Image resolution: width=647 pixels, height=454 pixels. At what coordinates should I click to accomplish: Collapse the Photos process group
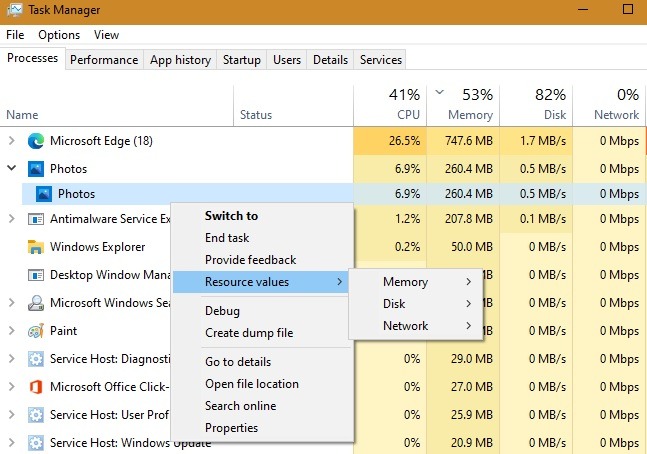click(12, 168)
